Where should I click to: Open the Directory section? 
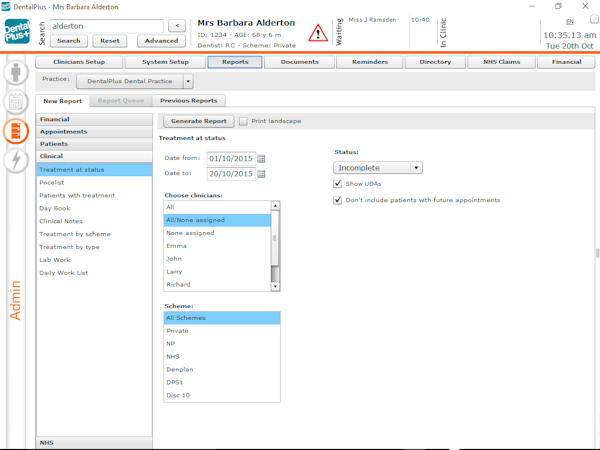[435, 62]
